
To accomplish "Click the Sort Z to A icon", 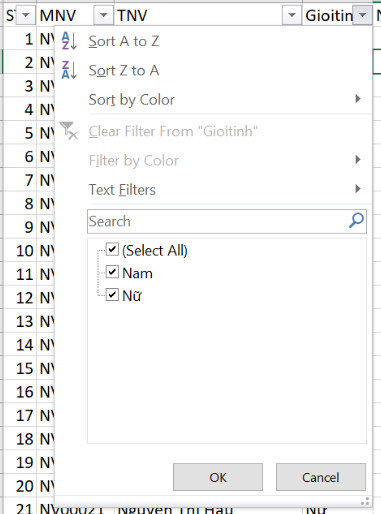I will (x=69, y=70).
